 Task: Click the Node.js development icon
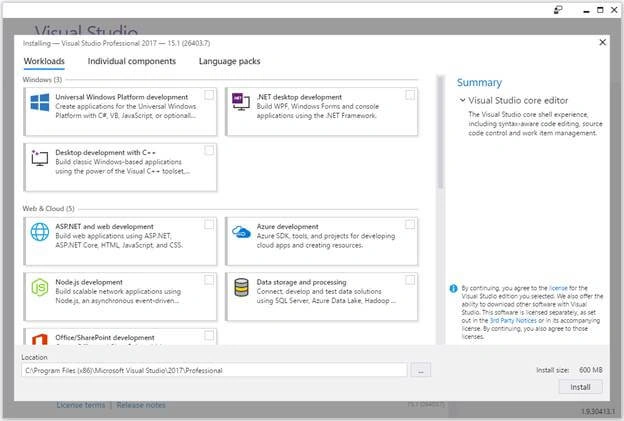click(x=40, y=287)
